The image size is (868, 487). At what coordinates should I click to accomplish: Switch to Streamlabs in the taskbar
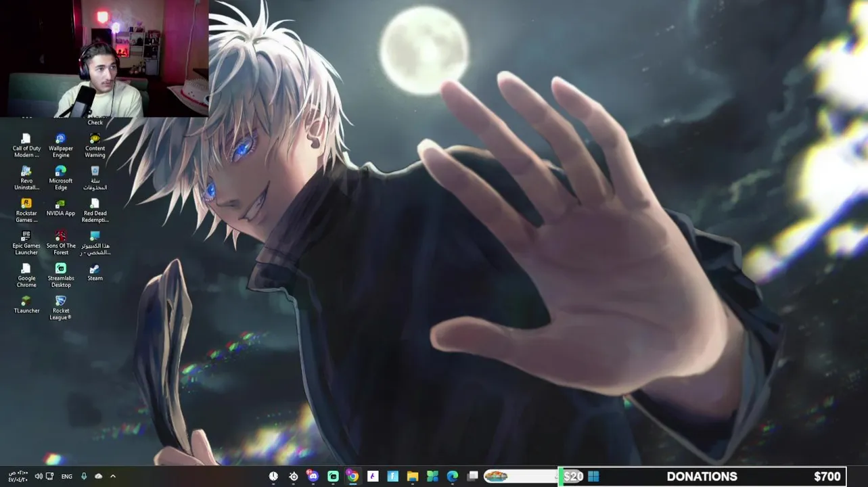333,476
